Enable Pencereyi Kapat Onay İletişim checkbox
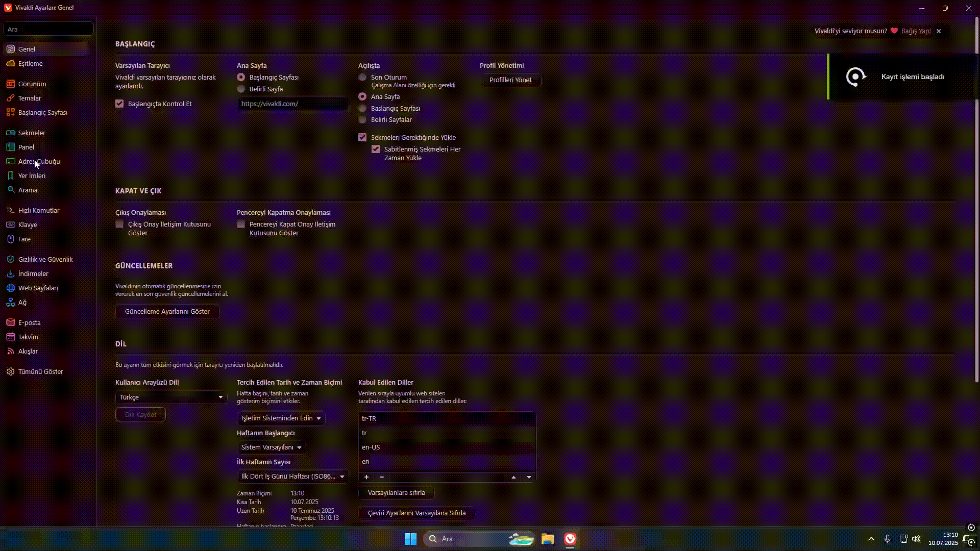Screen dimensions: 980x551 click(x=241, y=224)
